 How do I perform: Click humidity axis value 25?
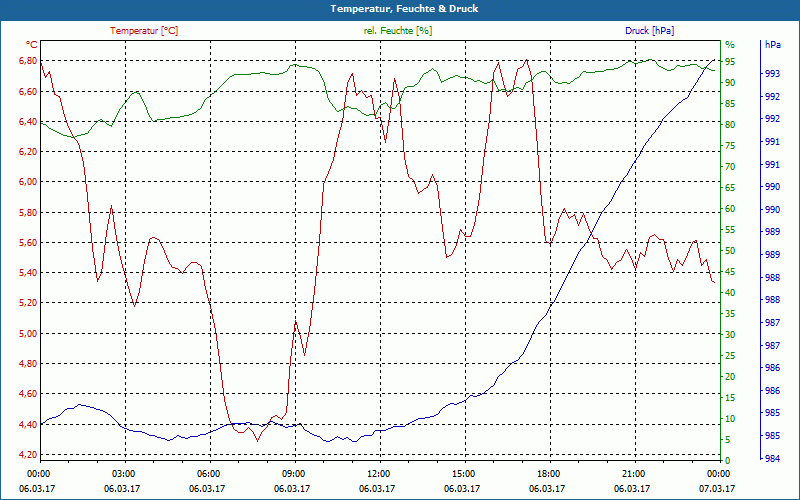[x=730, y=356]
